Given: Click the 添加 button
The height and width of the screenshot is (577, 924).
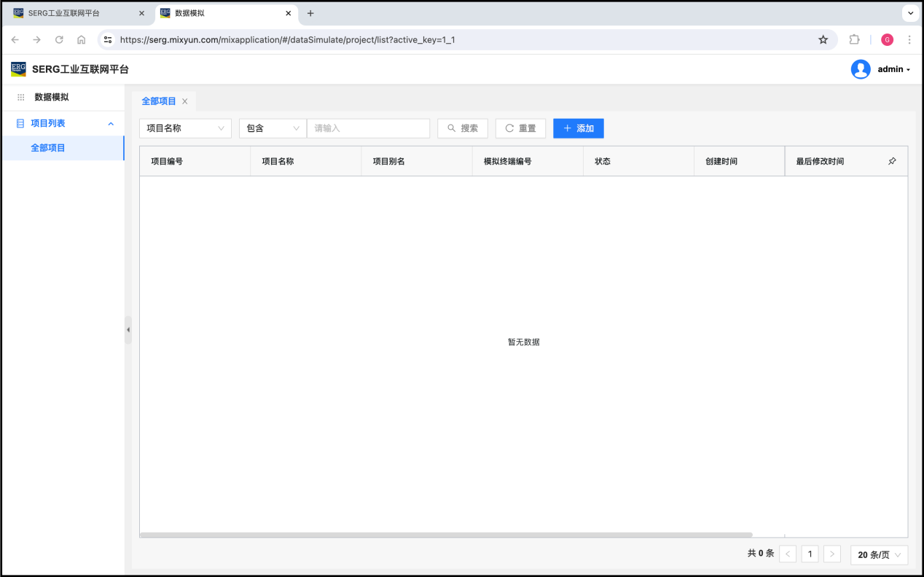Looking at the screenshot, I should click(578, 128).
